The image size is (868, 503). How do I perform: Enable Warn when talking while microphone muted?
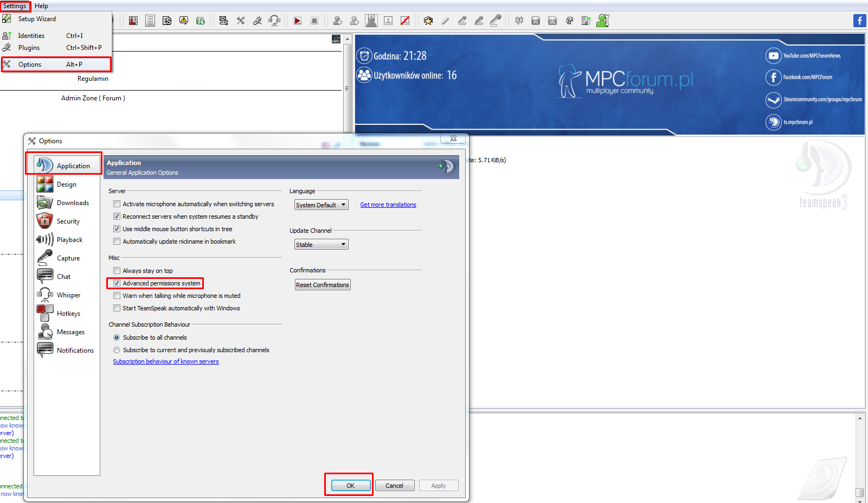pyautogui.click(x=117, y=296)
